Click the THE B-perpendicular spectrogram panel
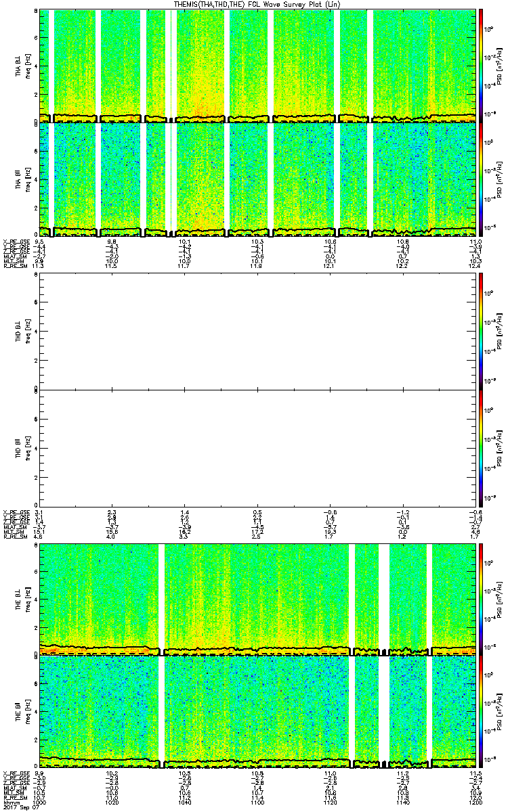Image resolution: width=508 pixels, height=812 pixels. coord(259,599)
